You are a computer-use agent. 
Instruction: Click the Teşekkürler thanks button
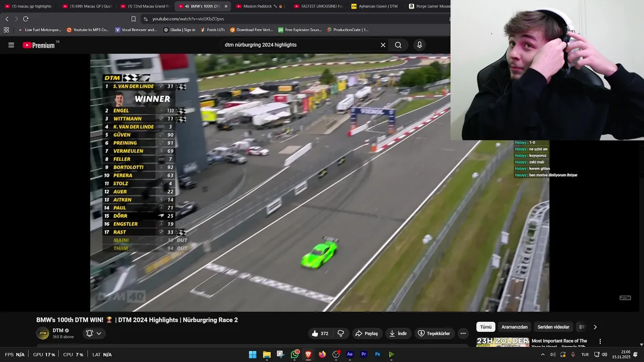434,333
